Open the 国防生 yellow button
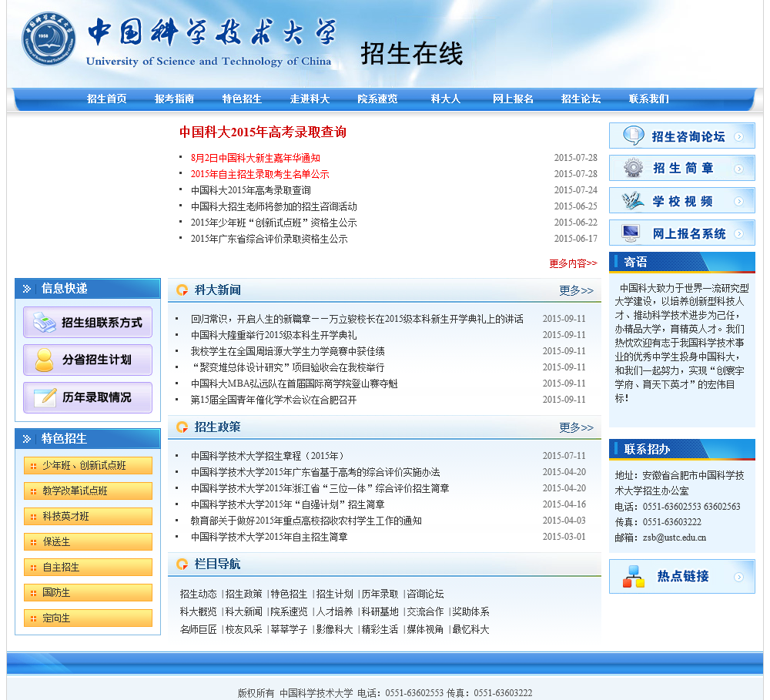The image size is (770, 700). pos(88,592)
